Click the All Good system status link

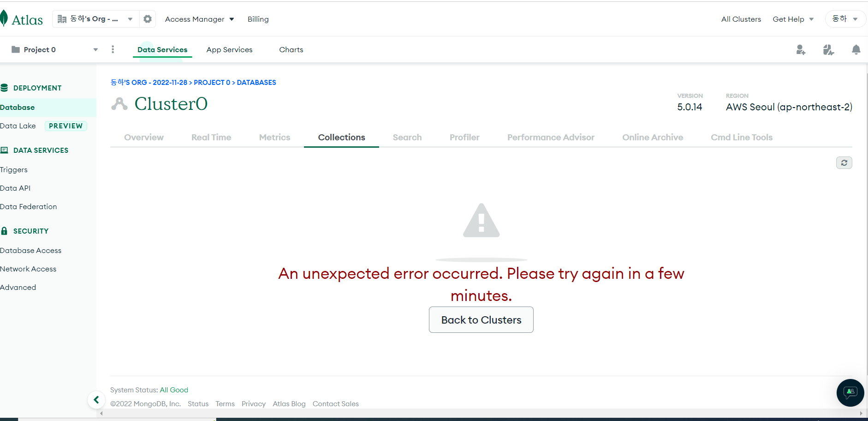point(174,390)
